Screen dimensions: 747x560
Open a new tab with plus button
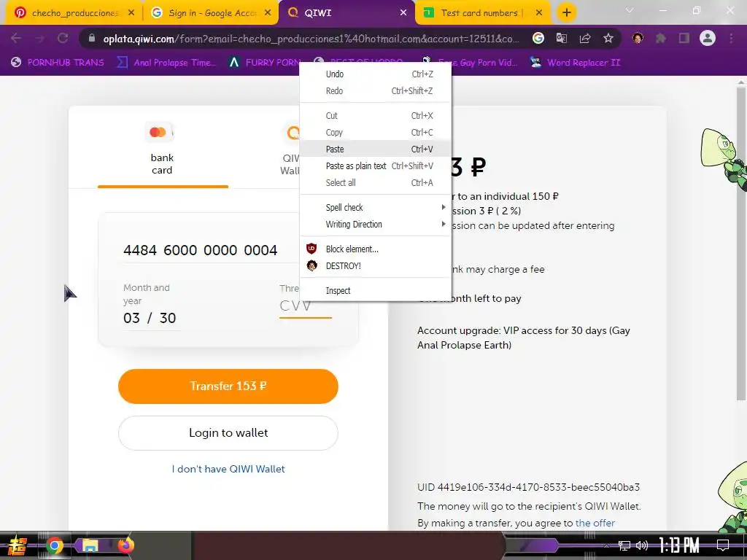click(x=566, y=12)
